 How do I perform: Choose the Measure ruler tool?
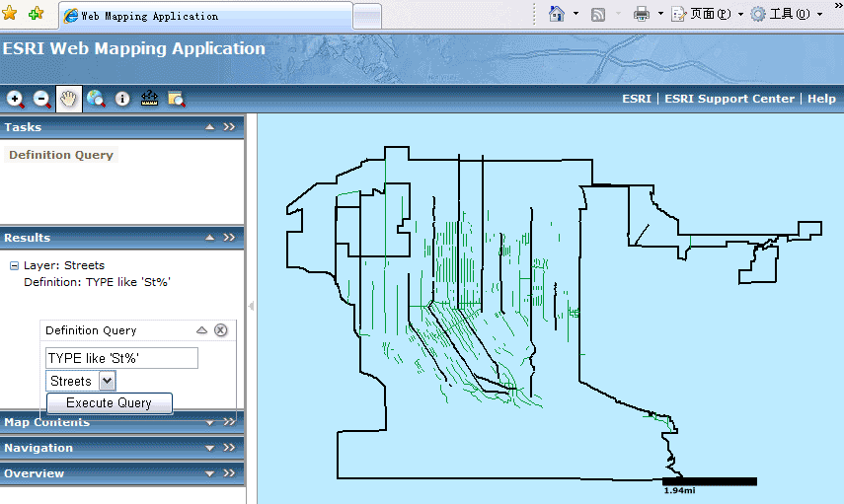(x=150, y=99)
